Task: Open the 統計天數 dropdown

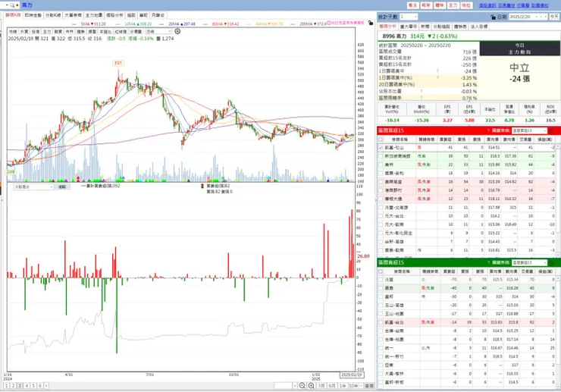Action: click(x=409, y=17)
